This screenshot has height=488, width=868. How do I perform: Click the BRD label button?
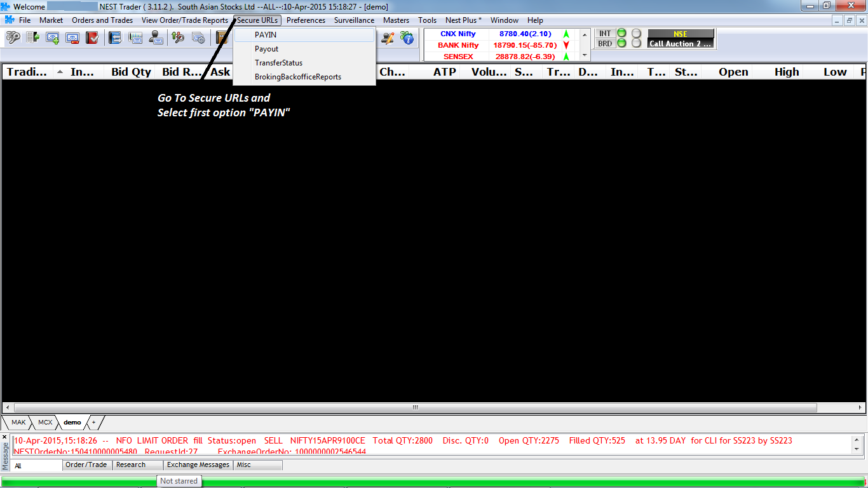coord(605,44)
